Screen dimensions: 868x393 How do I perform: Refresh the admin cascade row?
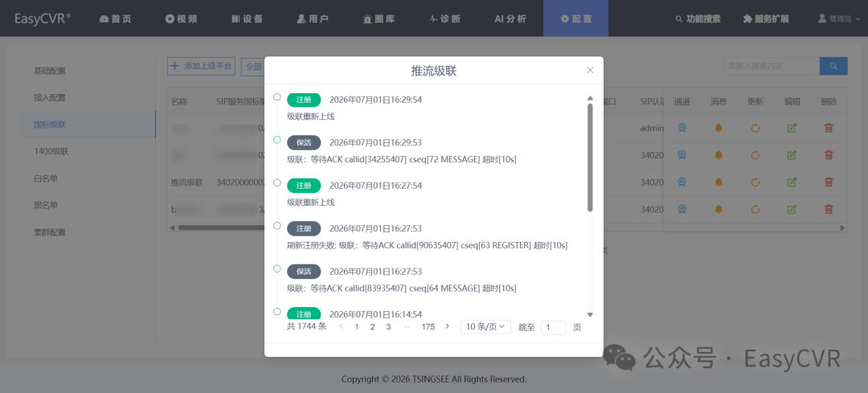click(x=755, y=128)
